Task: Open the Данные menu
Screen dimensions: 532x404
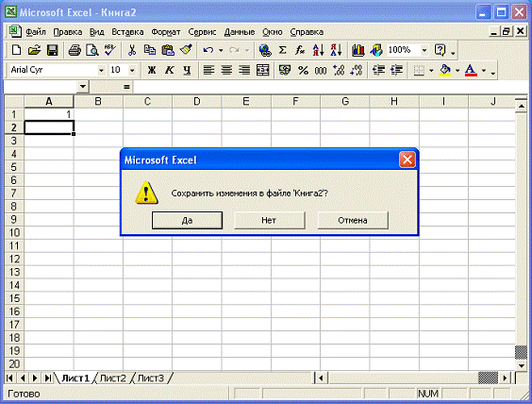Action: click(240, 32)
